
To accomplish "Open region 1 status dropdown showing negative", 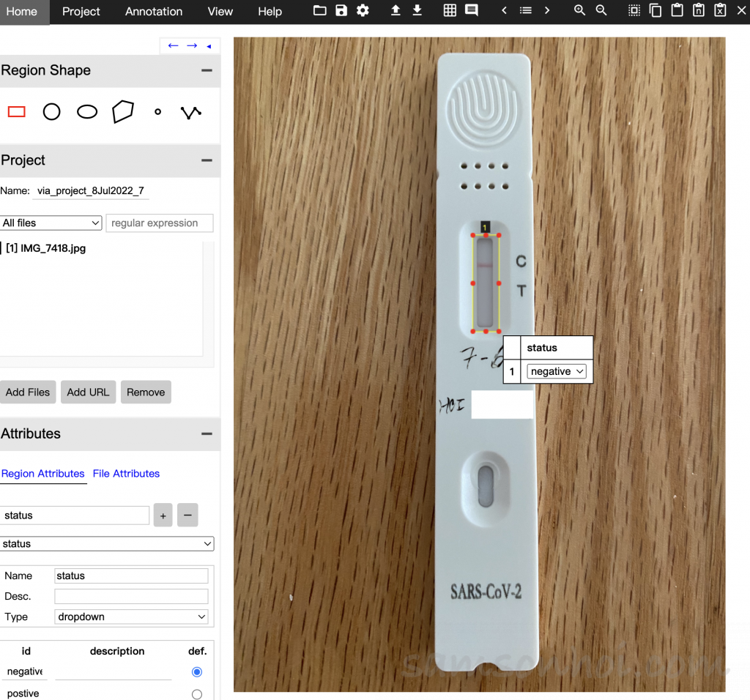I will tap(557, 371).
